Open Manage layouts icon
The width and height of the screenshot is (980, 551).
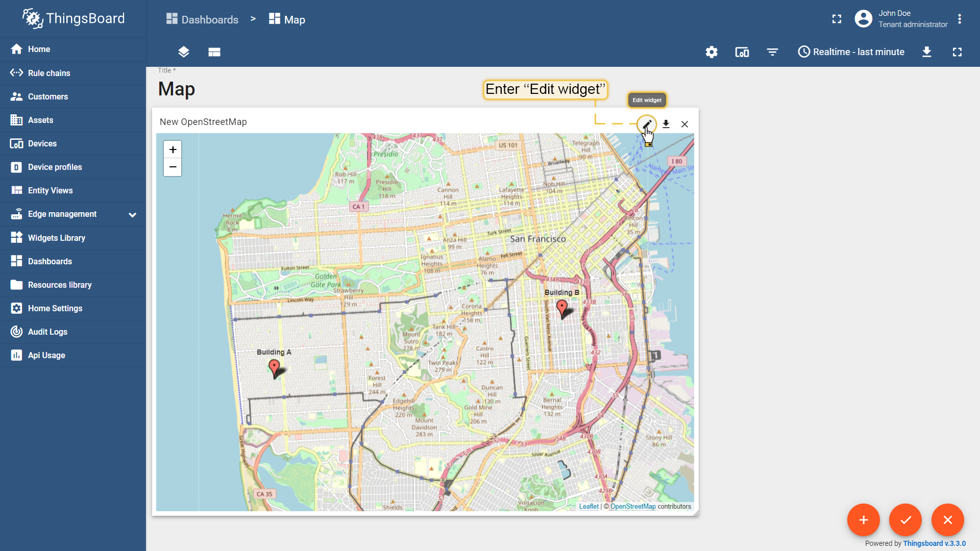click(214, 52)
